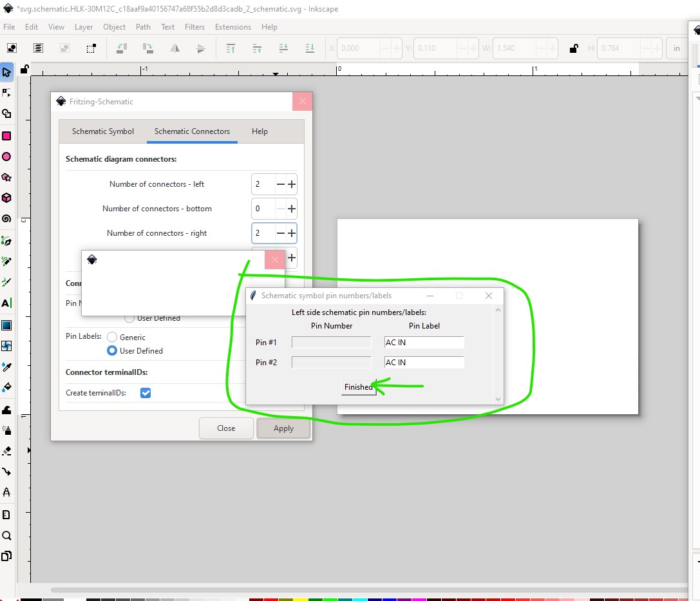Select the Rectangle tool
This screenshot has height=601, width=700.
(x=6, y=136)
